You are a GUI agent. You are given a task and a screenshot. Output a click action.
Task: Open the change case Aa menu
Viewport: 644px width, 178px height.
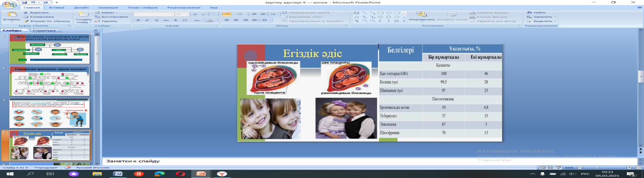tap(199, 20)
